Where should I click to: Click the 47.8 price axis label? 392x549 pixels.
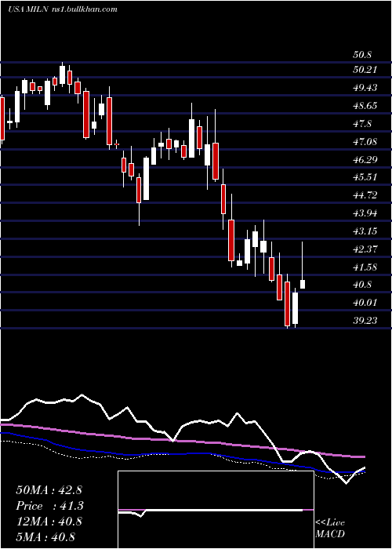pos(362,124)
